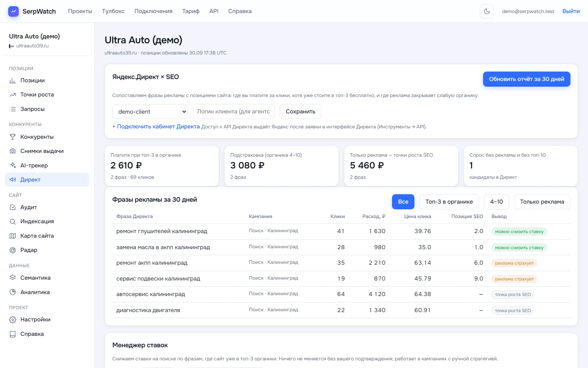Click the Запросы list icon

coord(13,109)
